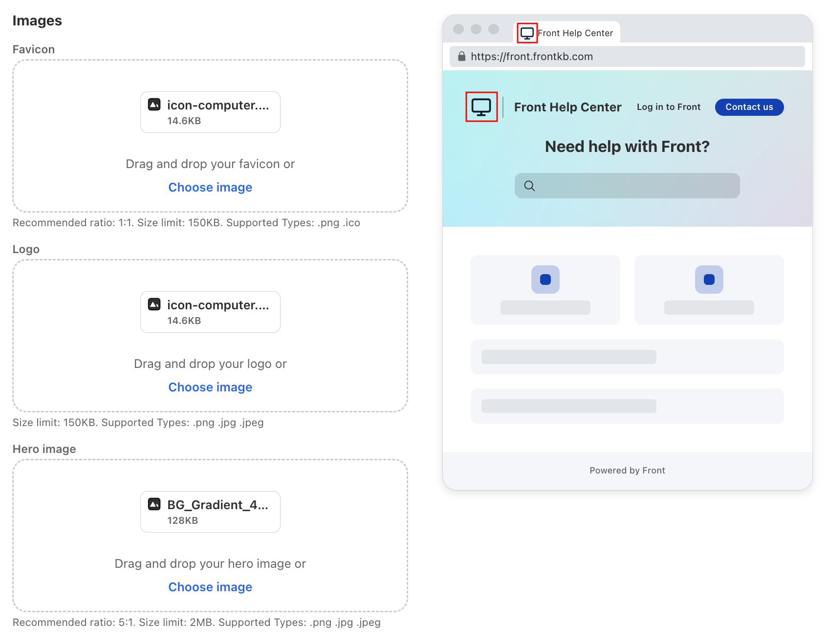Select the logo icon-computer file chip
This screenshot has height=644, width=828.
tap(210, 312)
